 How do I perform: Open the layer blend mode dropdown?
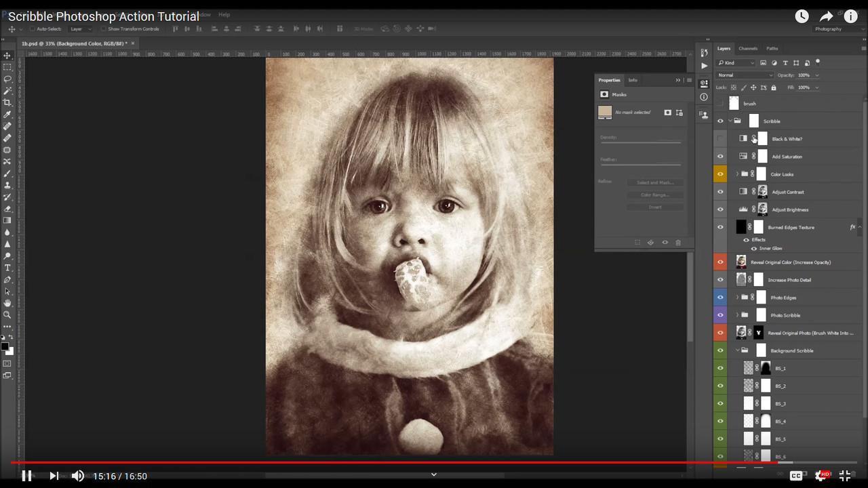744,75
